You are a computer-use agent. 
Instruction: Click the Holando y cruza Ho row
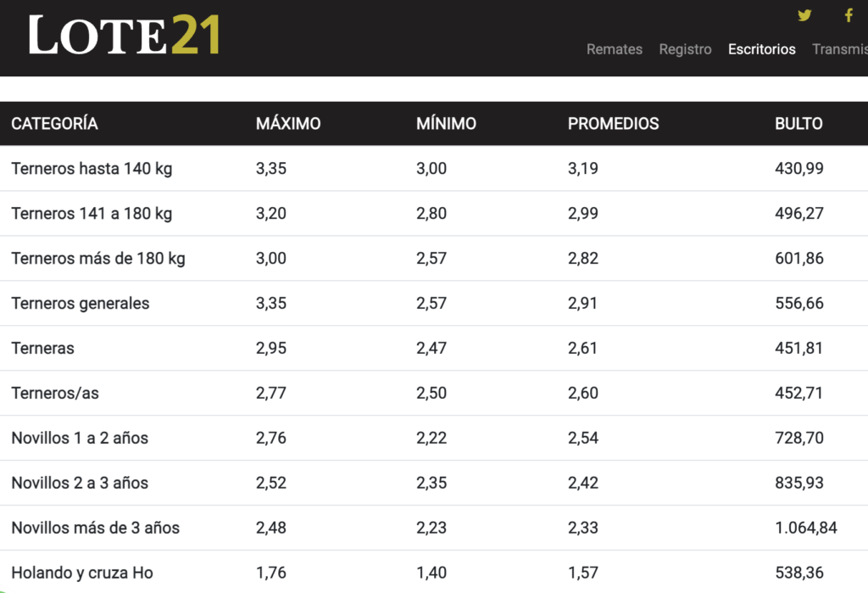(x=82, y=573)
